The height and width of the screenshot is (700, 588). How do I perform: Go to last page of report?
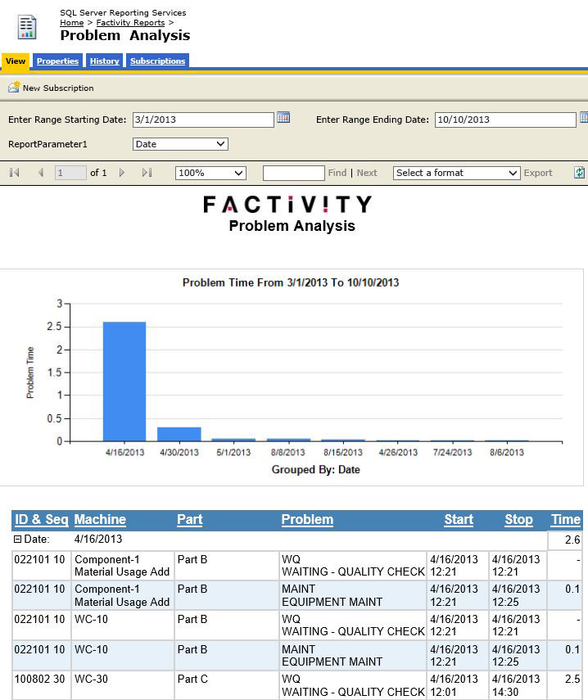point(147,173)
